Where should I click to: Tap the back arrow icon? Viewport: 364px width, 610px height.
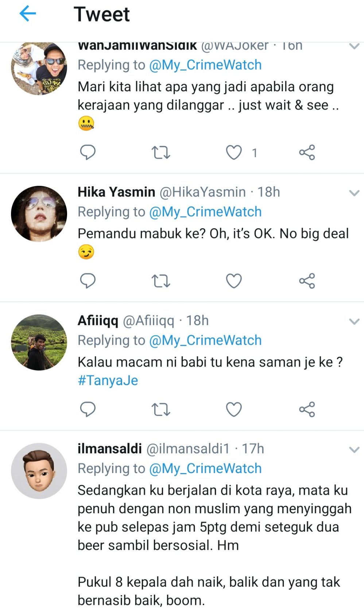28,14
